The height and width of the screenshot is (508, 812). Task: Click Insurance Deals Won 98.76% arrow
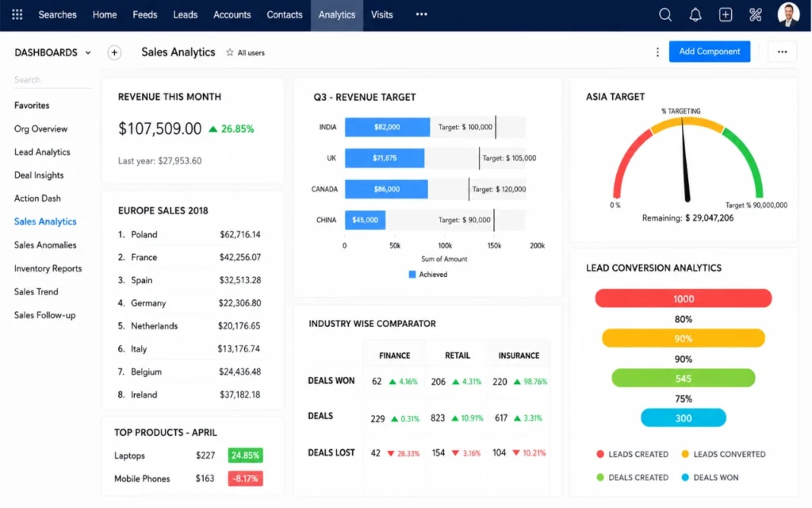click(x=517, y=382)
